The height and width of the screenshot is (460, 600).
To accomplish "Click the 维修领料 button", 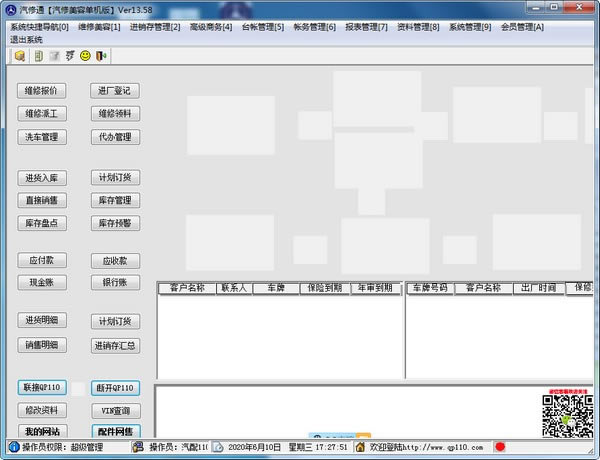I will point(116,114).
